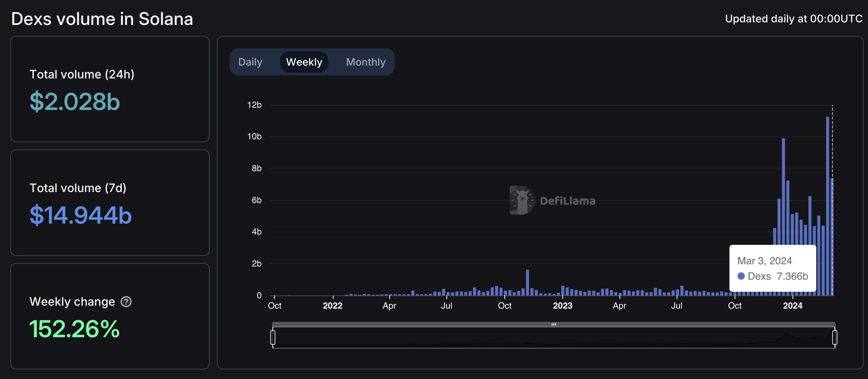Click the Mar 3, 2024 tooltip date

[765, 261]
